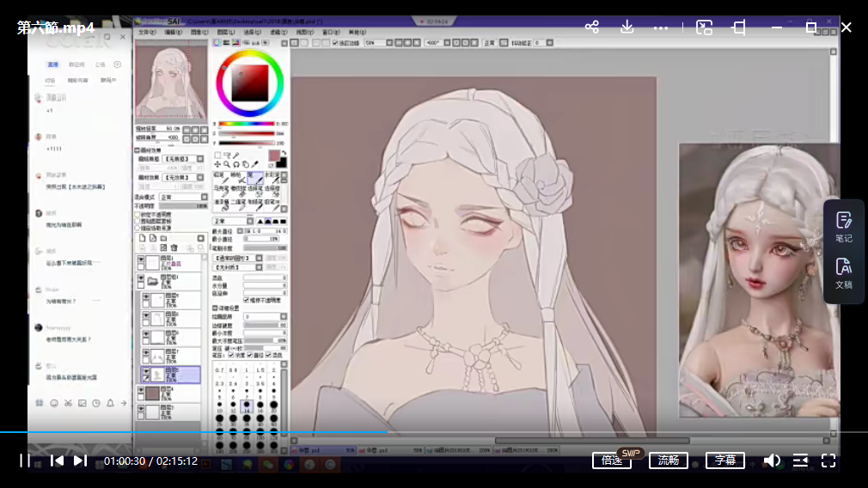Hide the 图层1 layer eye toggle
Viewport: 868px width, 488px height.
click(x=141, y=259)
